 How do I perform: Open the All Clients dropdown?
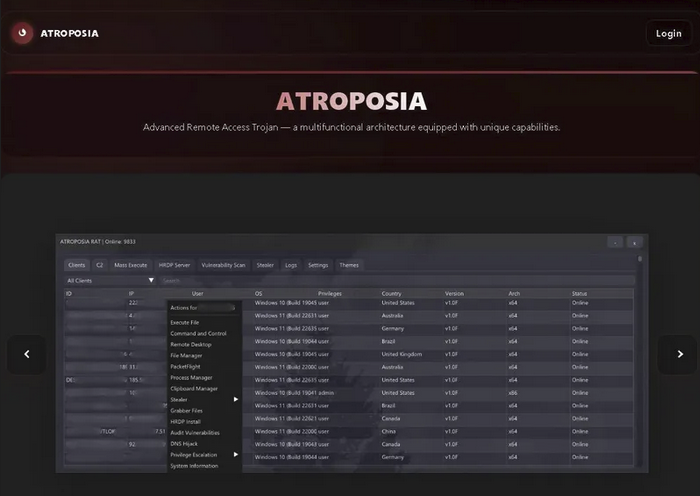click(110, 280)
